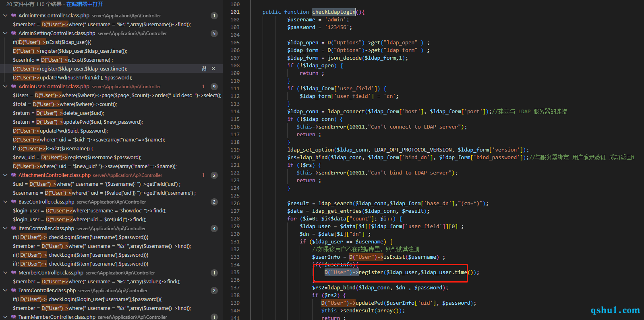
Task: Open AdminUserController.class.php file row
Action: pos(111,87)
